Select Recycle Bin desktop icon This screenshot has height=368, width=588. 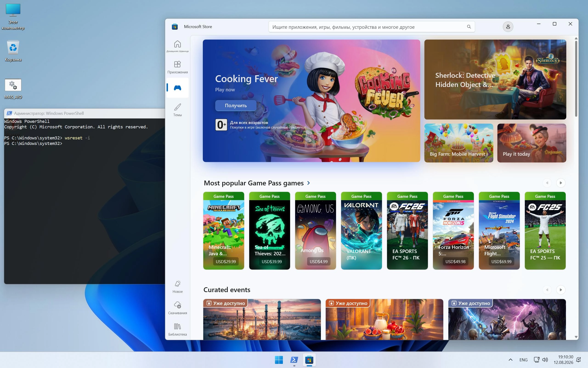click(x=13, y=51)
